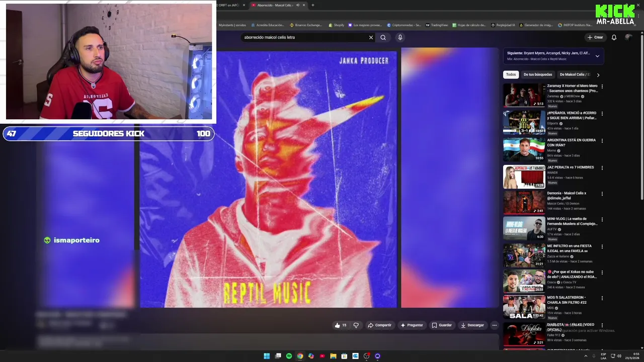This screenshot has height=362, width=644.
Task: Open Outlook from the taskbar
Action: click(x=355, y=356)
